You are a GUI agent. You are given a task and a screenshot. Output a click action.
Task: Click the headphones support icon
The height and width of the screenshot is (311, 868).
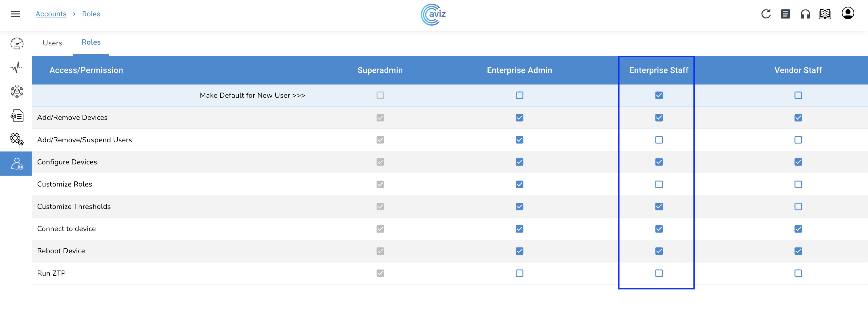(805, 14)
